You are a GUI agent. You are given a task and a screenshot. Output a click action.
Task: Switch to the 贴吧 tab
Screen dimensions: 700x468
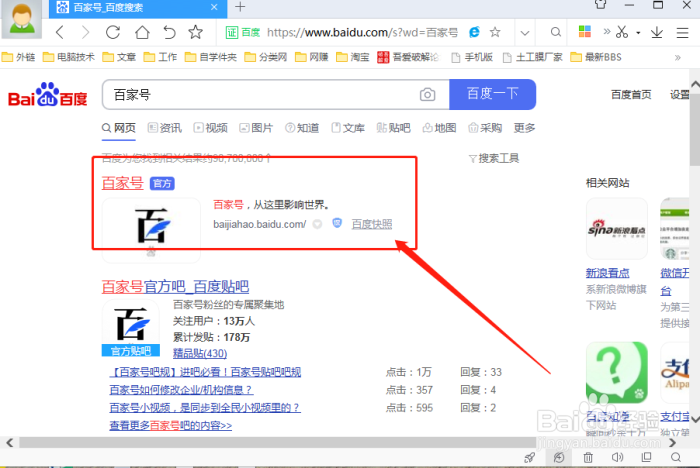tap(393, 128)
